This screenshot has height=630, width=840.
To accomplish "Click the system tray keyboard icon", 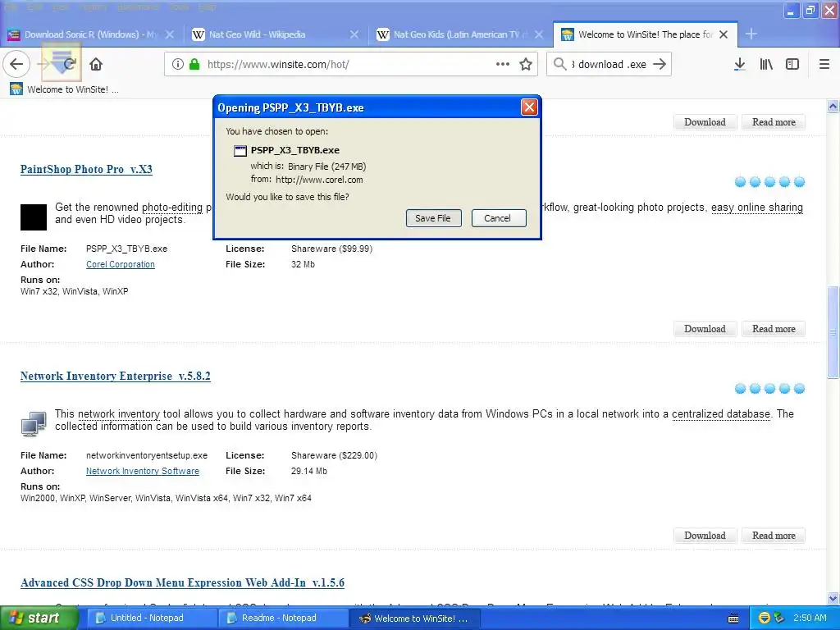I will tap(733, 619).
